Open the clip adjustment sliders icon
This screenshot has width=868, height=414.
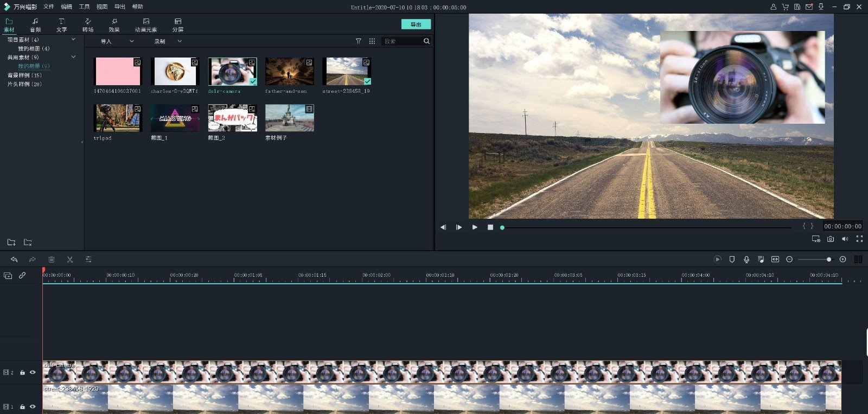[88, 259]
